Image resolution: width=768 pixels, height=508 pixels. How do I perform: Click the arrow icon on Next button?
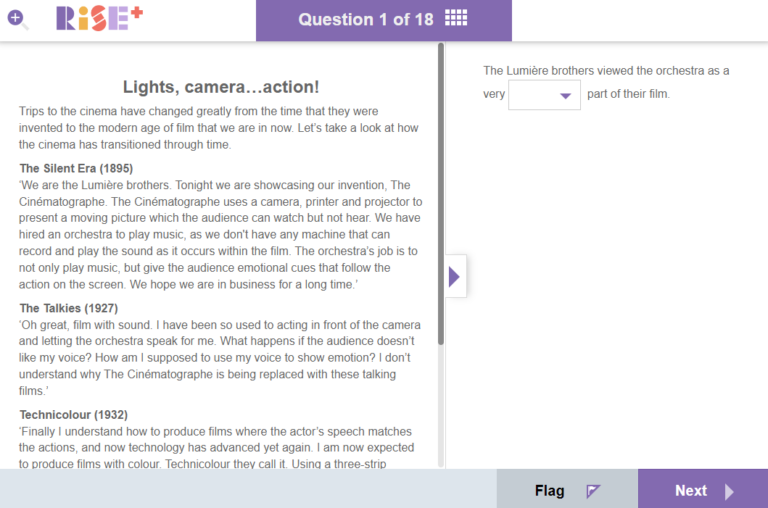pos(729,491)
